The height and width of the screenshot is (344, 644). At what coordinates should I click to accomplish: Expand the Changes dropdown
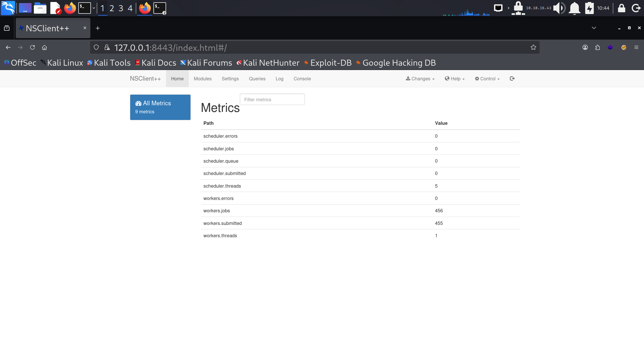click(420, 79)
